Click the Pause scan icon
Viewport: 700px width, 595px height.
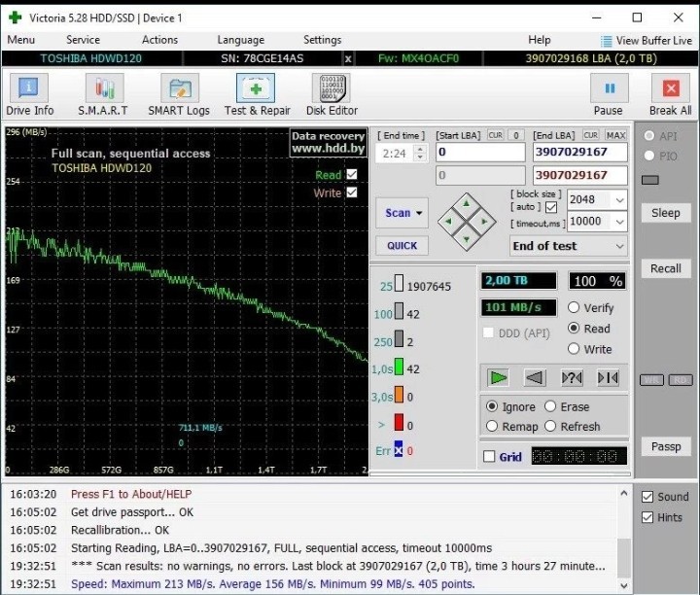click(610, 88)
